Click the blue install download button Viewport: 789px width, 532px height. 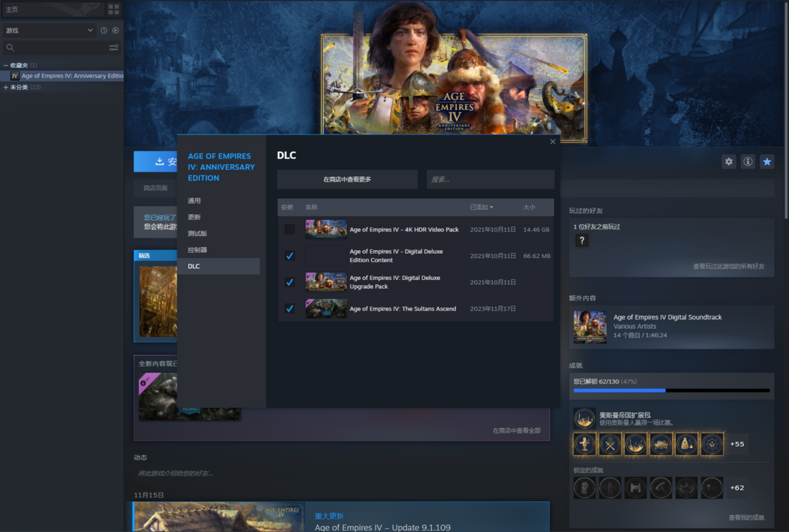(156, 161)
